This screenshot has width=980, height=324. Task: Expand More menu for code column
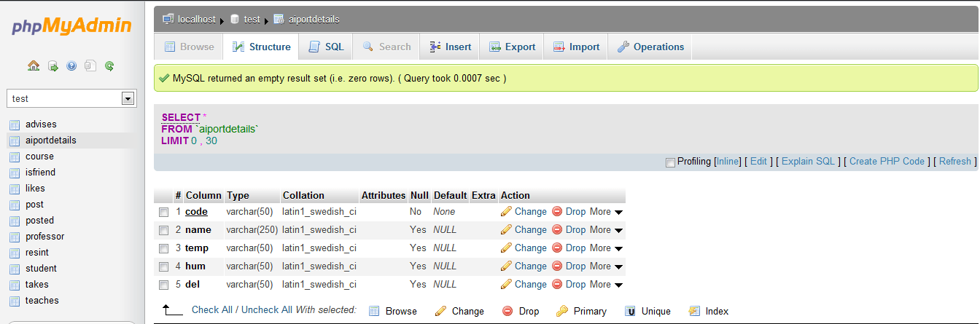tap(607, 212)
